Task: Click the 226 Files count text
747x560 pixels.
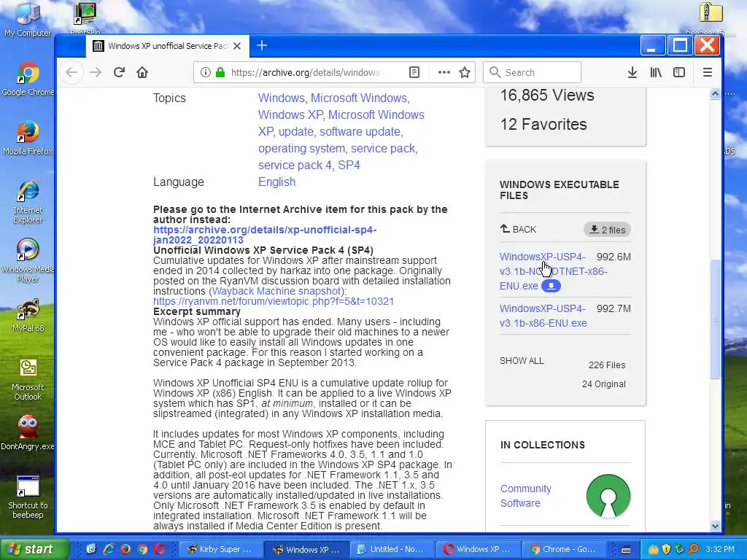Action: tap(607, 365)
